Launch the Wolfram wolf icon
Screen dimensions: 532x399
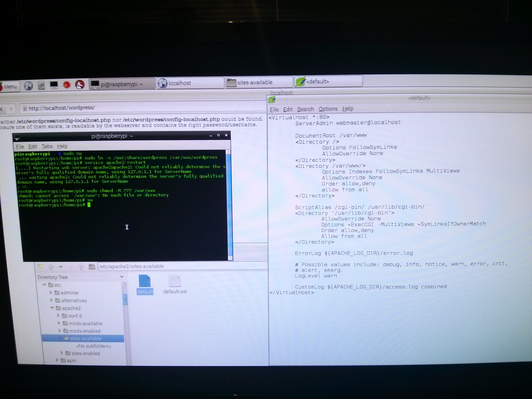80,84
